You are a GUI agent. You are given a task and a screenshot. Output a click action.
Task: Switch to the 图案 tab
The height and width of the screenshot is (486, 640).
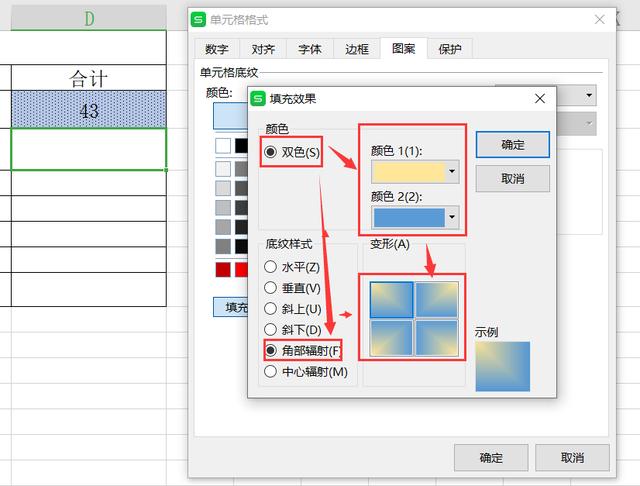404,49
